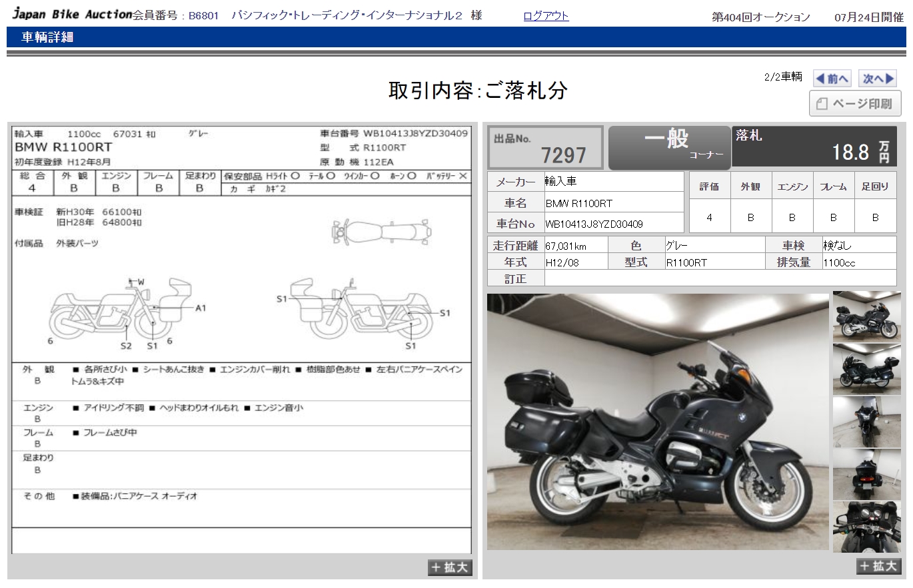Click the lot number 7297
The height and width of the screenshot is (588, 913).
(x=564, y=155)
